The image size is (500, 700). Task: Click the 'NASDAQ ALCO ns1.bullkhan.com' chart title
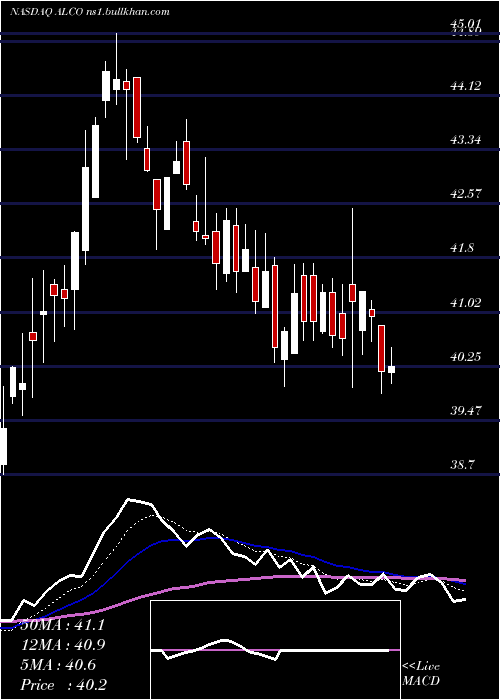pos(90,12)
